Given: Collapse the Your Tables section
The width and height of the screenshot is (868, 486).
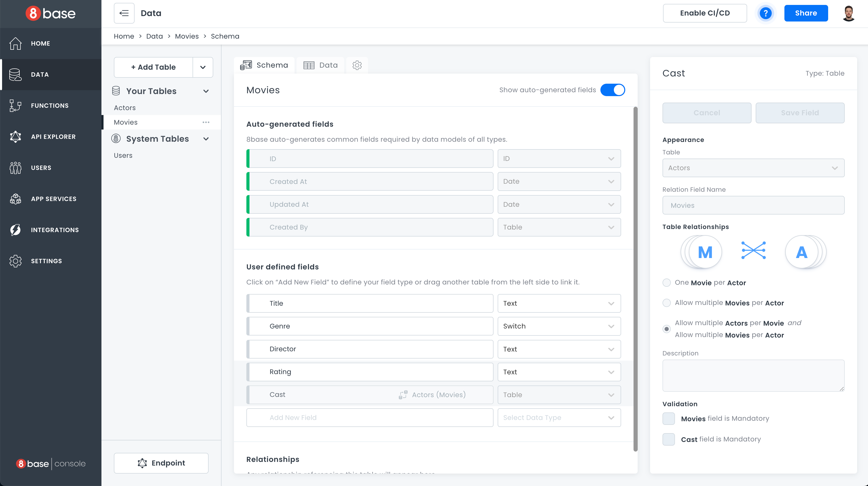Looking at the screenshot, I should pyautogui.click(x=206, y=91).
